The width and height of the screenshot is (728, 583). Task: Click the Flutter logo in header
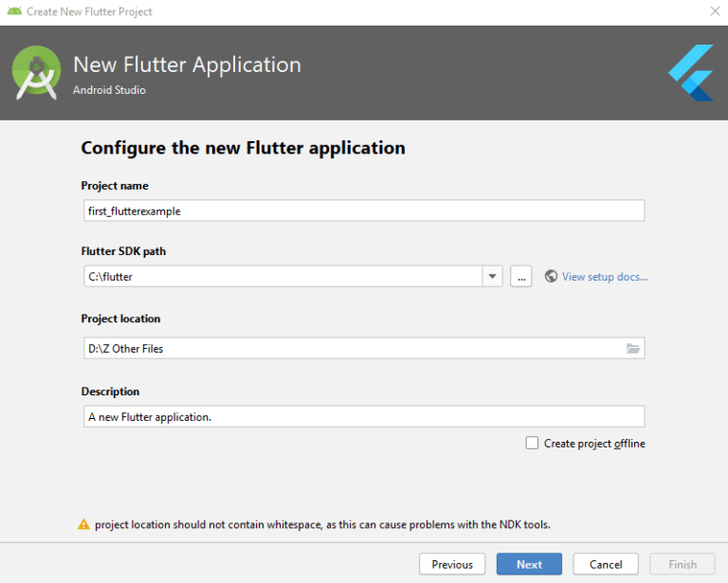pos(691,72)
